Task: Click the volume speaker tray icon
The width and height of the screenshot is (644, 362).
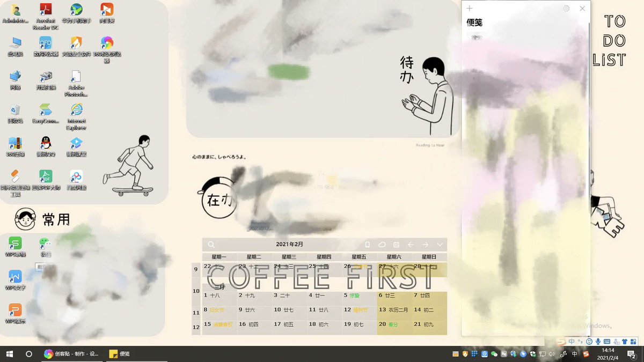Action: click(x=552, y=354)
